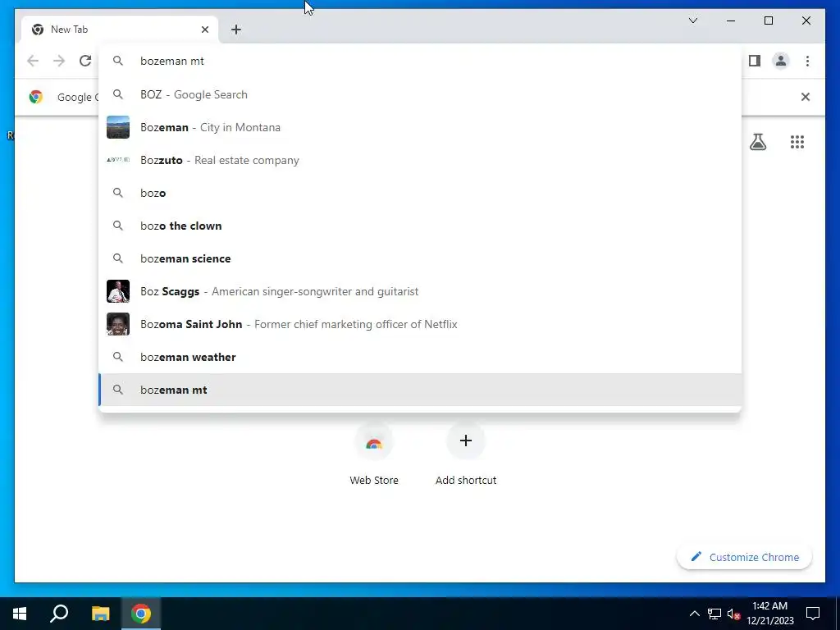Select highlighted bozeman mt suggestion

[x=420, y=390]
